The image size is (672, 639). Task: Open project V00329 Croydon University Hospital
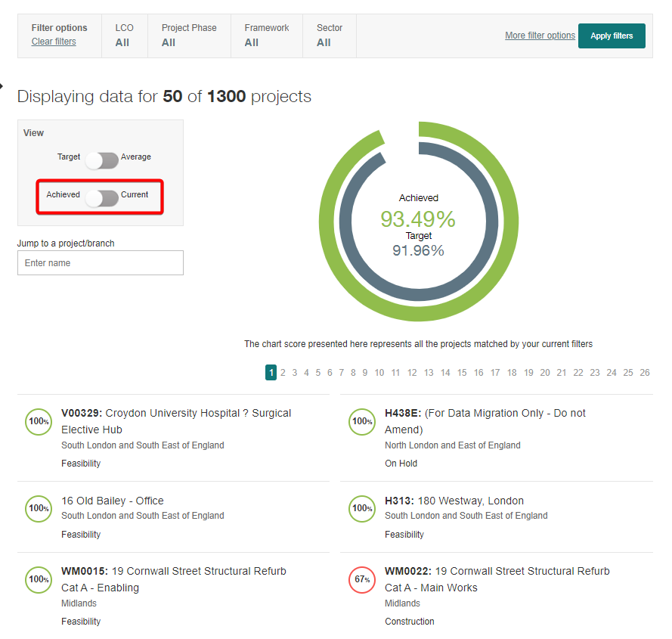pyautogui.click(x=176, y=421)
